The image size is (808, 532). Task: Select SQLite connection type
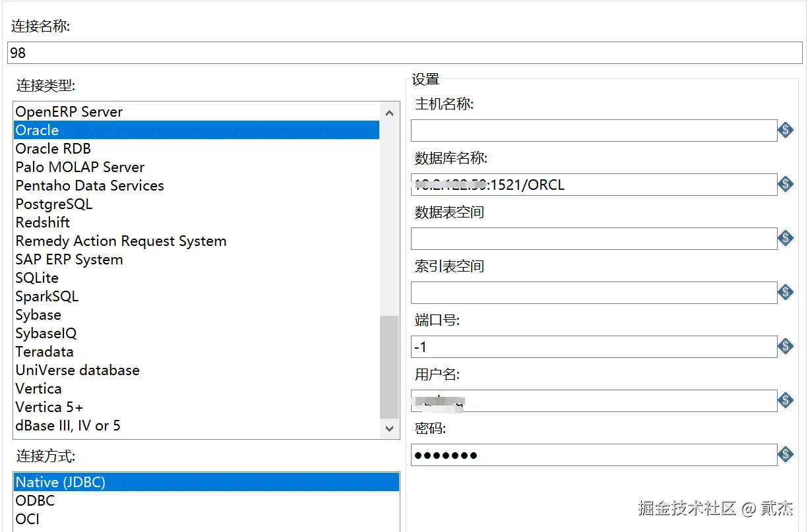coord(197,278)
